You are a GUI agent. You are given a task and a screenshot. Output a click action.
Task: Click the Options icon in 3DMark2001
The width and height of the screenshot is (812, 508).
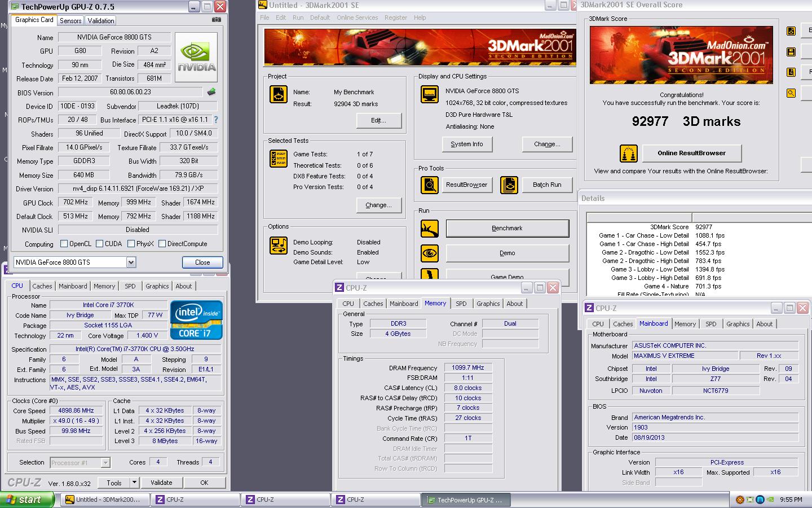click(x=279, y=246)
